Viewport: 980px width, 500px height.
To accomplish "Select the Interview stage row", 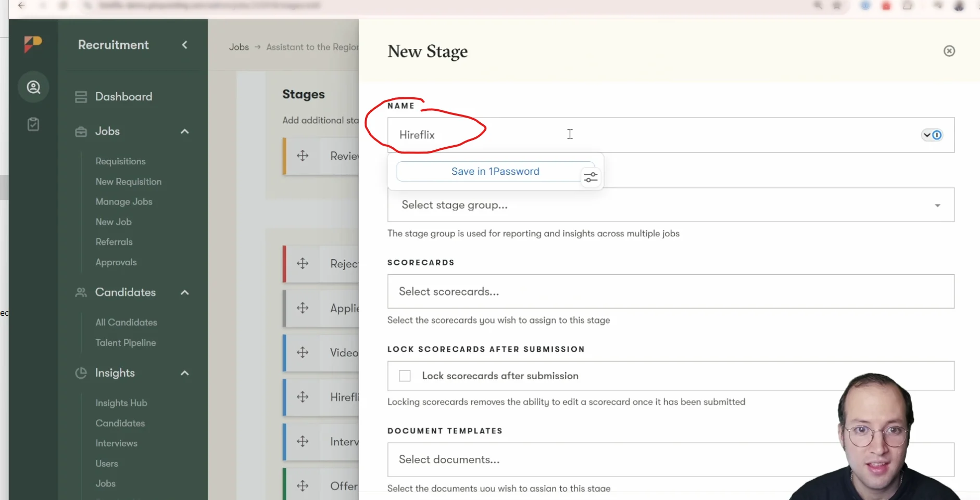I will (x=322, y=441).
